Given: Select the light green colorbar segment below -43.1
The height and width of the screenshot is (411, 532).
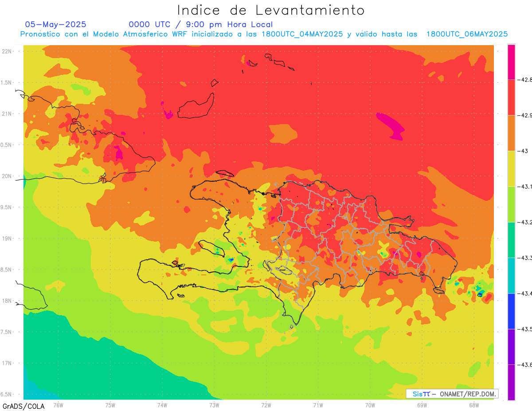Looking at the screenshot, I should point(511,204).
